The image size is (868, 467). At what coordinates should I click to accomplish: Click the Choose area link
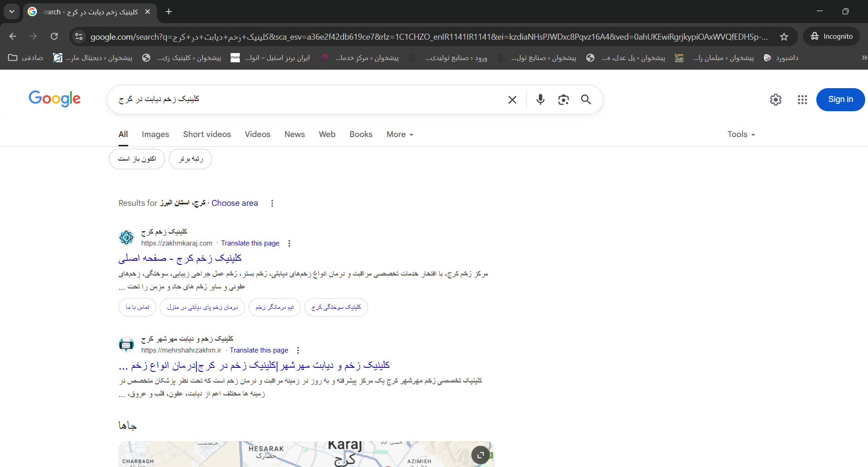[x=235, y=203]
